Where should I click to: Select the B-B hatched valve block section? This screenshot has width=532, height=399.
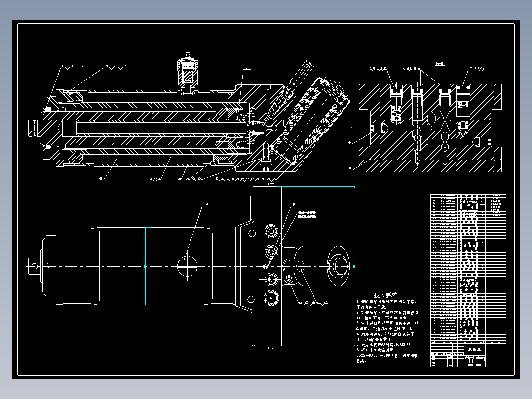click(x=430, y=128)
